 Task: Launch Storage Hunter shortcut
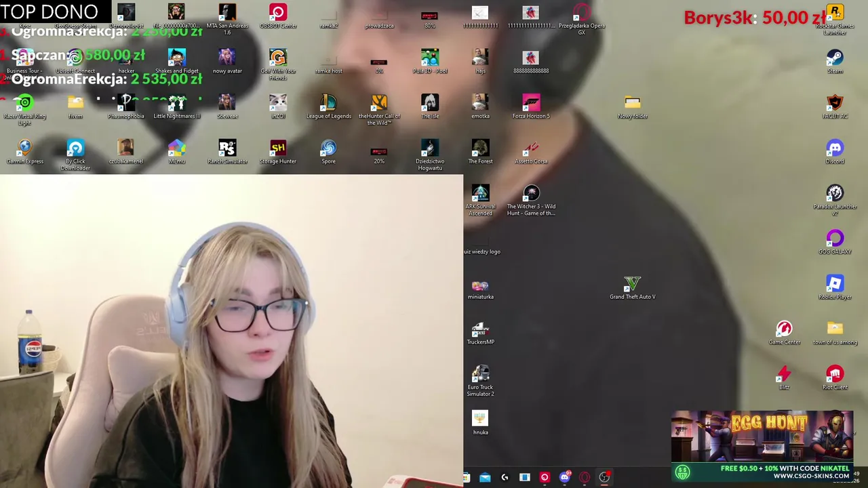278,152
